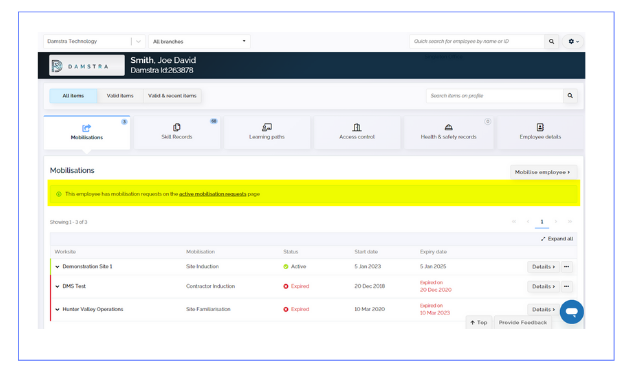Open the All branches dropdown
This screenshot has height=379, width=633.
(x=199, y=42)
